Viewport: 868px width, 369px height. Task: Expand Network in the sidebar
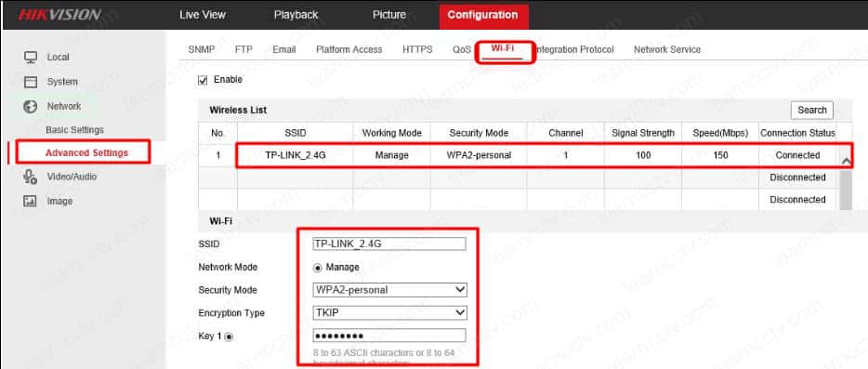[x=64, y=106]
